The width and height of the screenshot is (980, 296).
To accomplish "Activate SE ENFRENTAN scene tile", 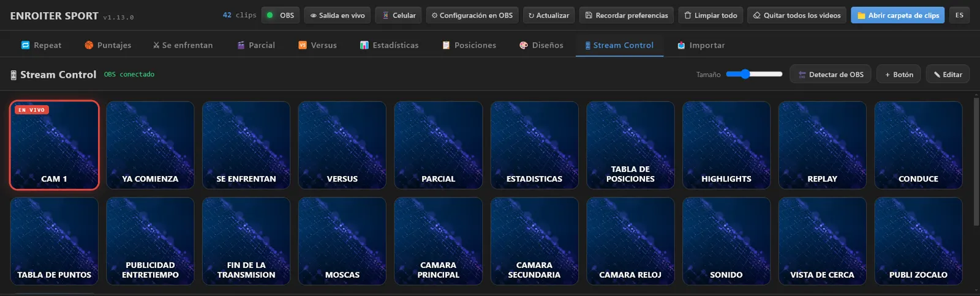I will [246, 146].
